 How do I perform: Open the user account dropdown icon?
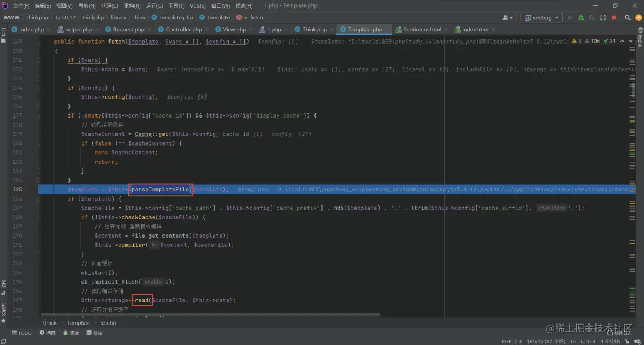click(508, 18)
